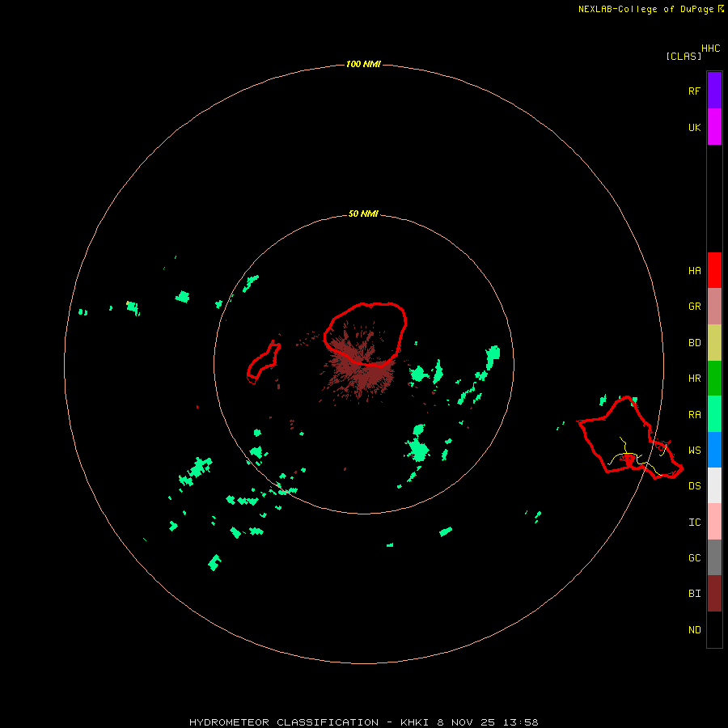
Task: Click the UK magenta legend swatch
Action: pos(714,127)
